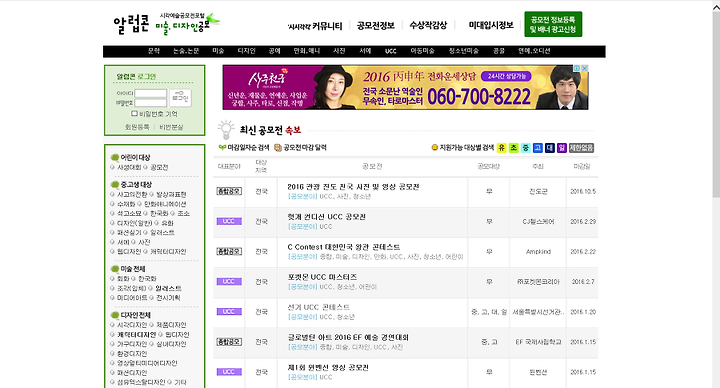This screenshot has height=388, width=720.
Task: Click the 종합공모 badge in C Contest row
Action: tap(229, 251)
